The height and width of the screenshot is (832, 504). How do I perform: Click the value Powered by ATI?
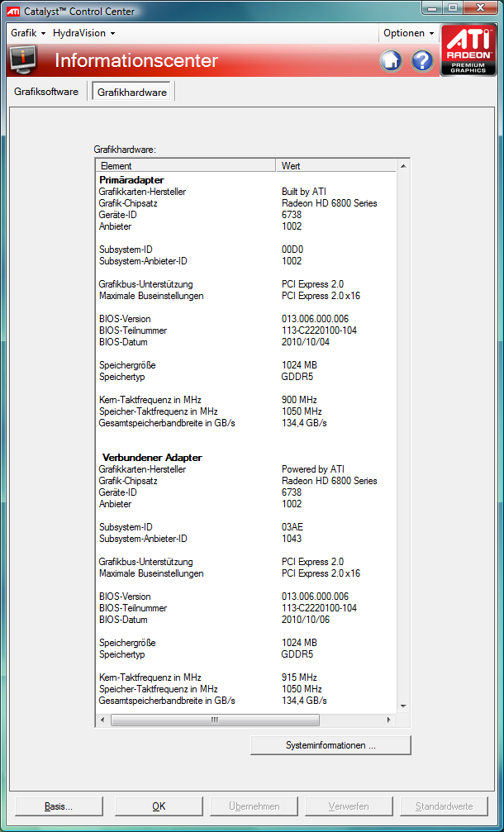[313, 469]
